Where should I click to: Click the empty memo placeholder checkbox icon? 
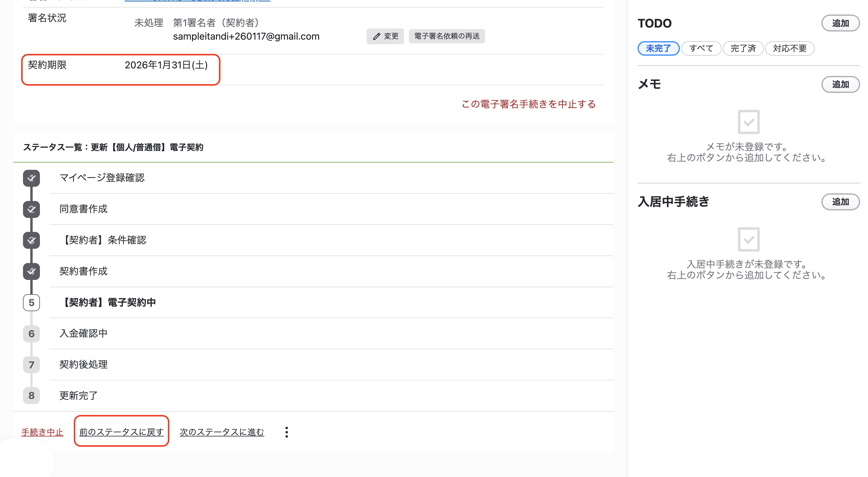(x=749, y=122)
